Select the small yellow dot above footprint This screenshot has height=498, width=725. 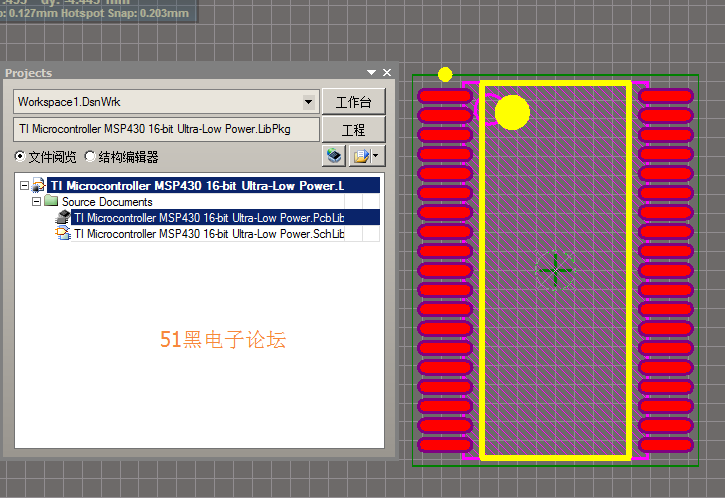[x=445, y=74]
